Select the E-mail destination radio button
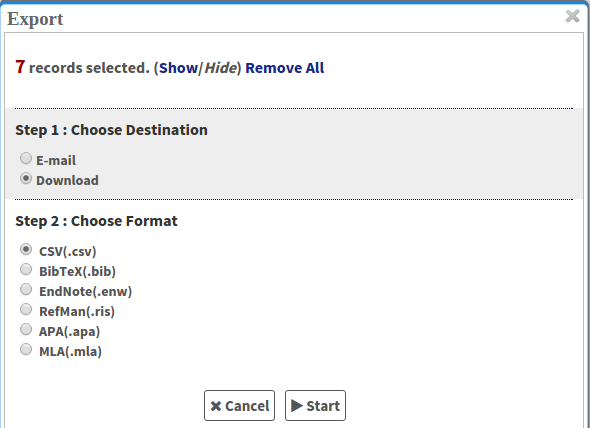Screen dimensions: 590x428 (26, 158)
